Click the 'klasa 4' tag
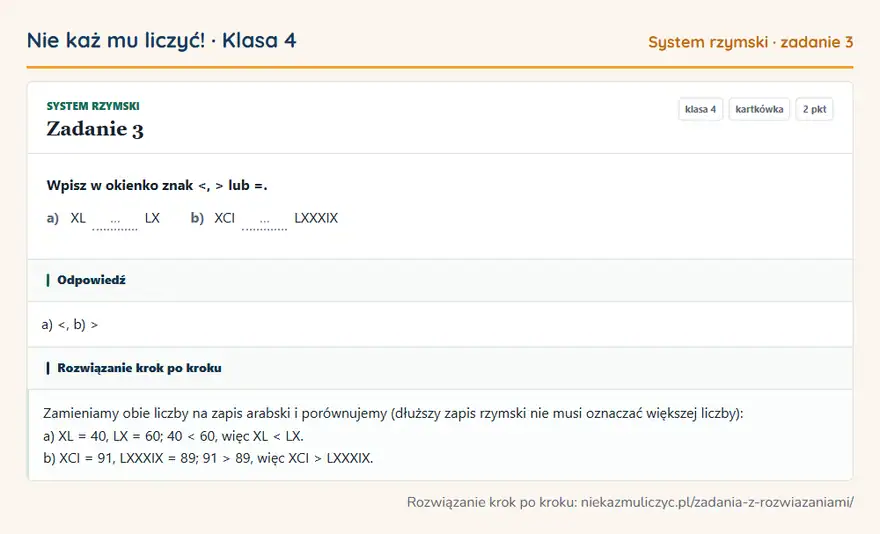Screen dimensions: 880x534 point(700,109)
